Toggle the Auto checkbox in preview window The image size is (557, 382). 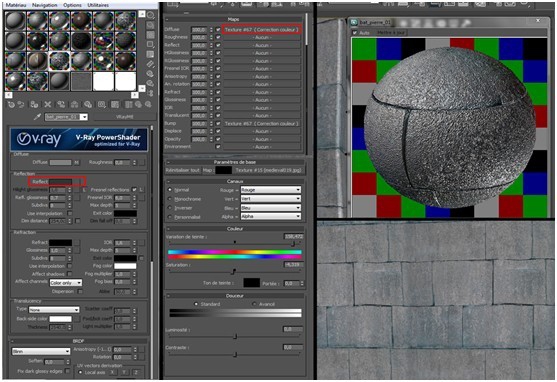(x=355, y=32)
